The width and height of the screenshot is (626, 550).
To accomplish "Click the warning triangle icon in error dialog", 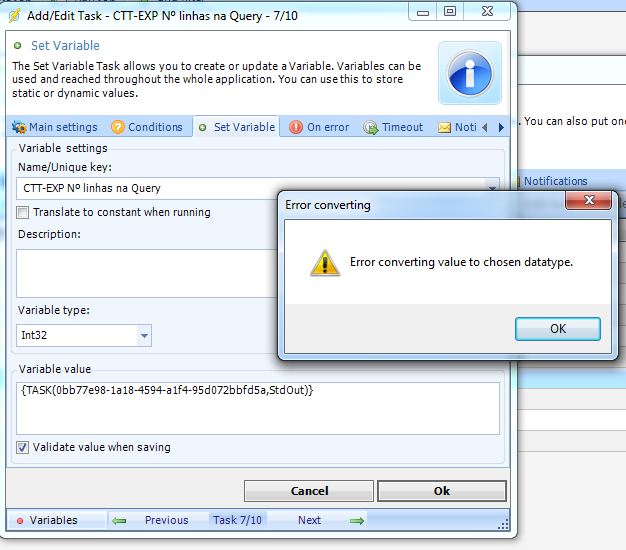I will [324, 263].
